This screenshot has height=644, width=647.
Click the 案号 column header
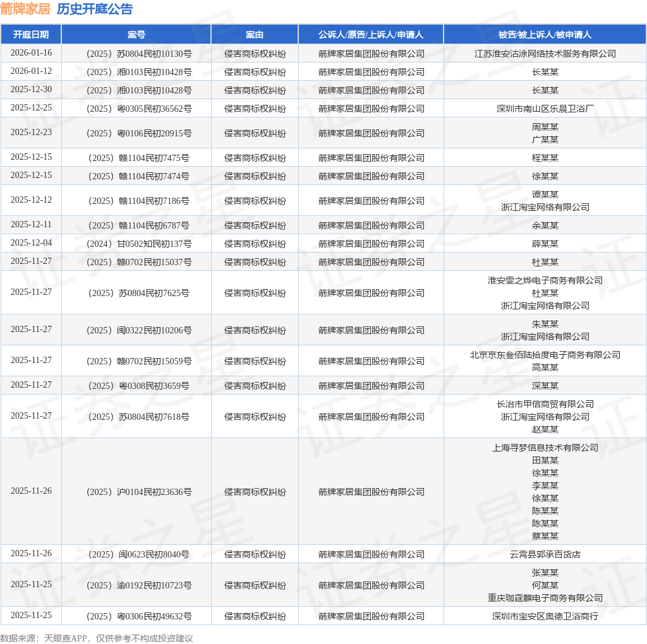pyautogui.click(x=136, y=35)
